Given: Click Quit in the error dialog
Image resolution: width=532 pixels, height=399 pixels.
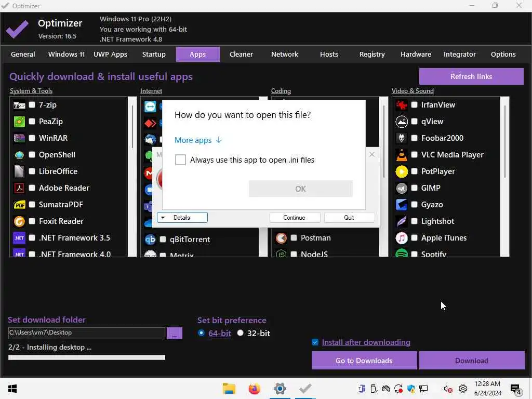Looking at the screenshot, I should click(349, 218).
